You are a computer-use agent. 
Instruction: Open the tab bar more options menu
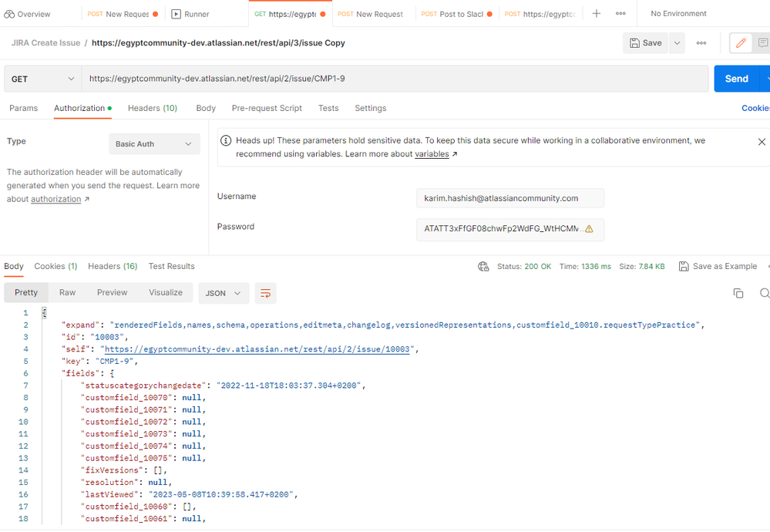click(x=620, y=14)
